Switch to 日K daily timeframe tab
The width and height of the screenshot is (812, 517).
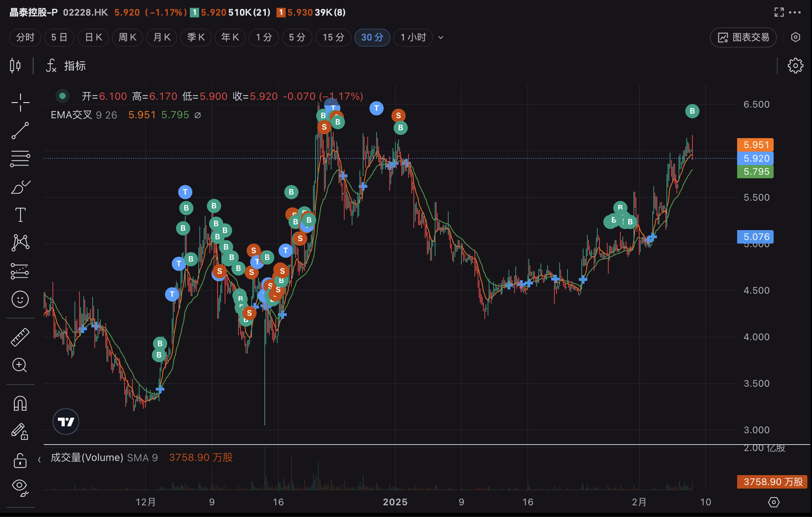click(x=94, y=38)
